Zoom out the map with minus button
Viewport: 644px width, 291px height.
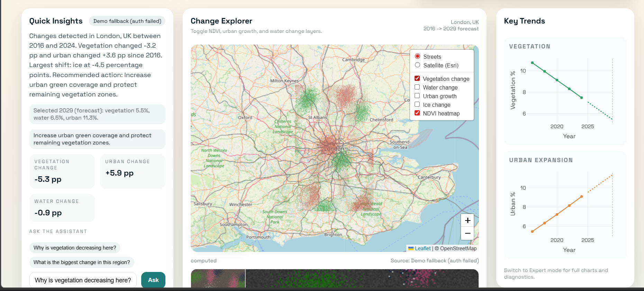468,233
